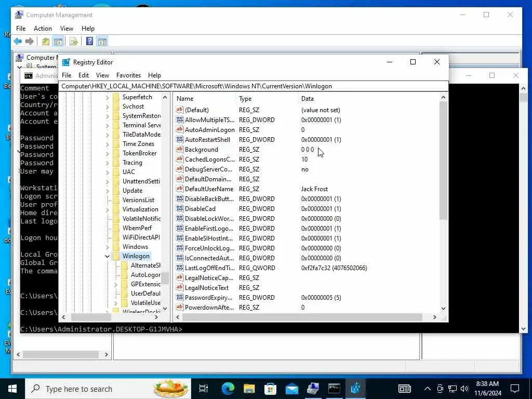Viewport: 532px width, 399px height.
Task: Select the DefaultUserName value
Action: (x=209, y=189)
